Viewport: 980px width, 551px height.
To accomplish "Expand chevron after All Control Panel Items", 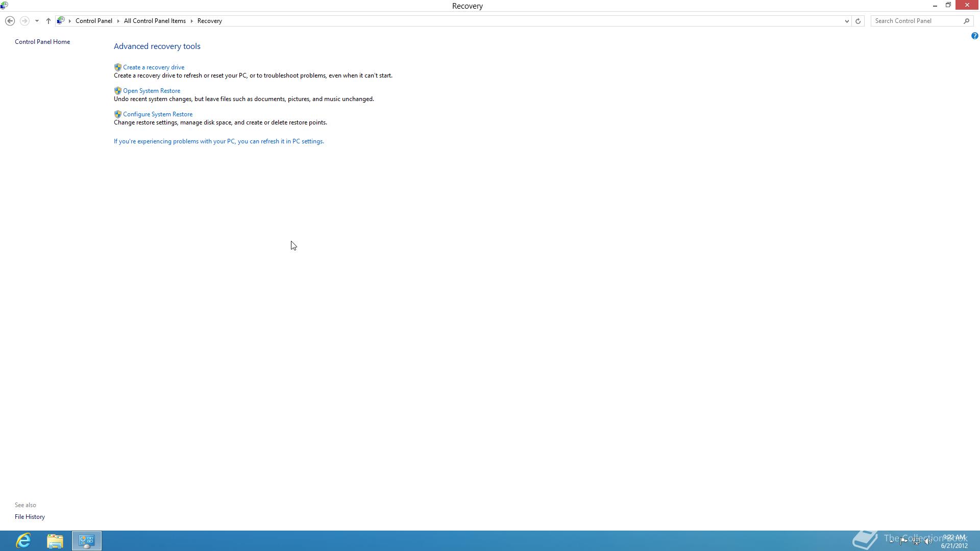I will point(192,21).
